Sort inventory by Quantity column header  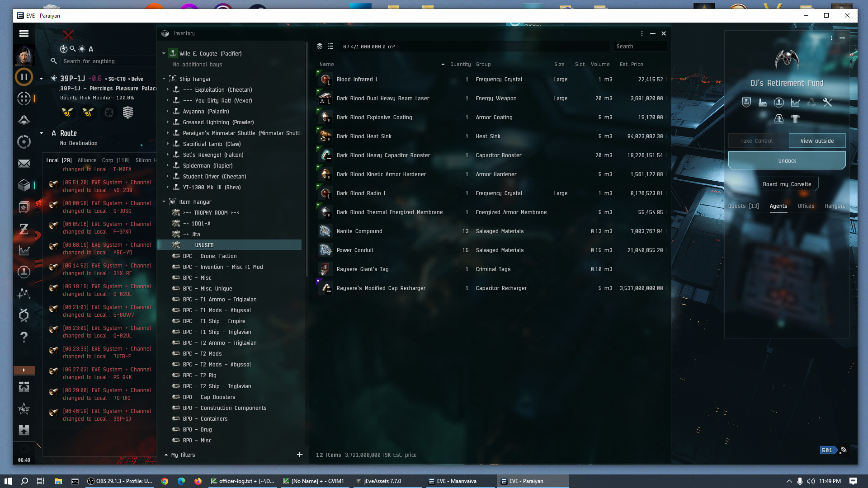460,64
